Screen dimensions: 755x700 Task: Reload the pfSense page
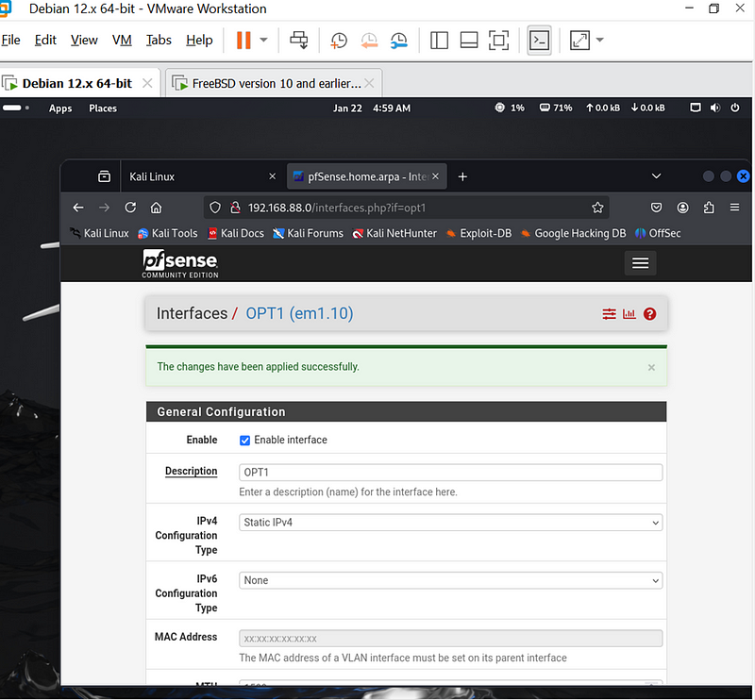(x=130, y=208)
